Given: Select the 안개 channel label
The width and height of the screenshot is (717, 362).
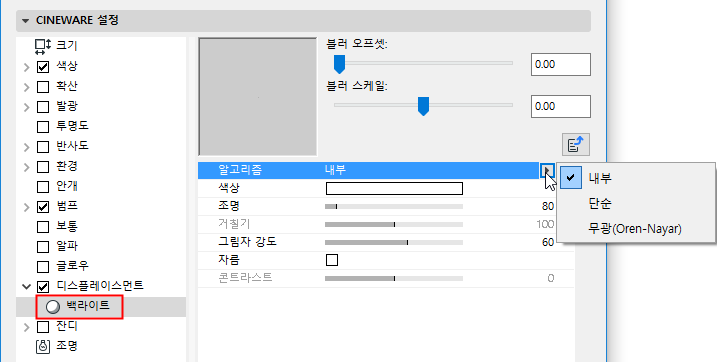Looking at the screenshot, I should [x=67, y=186].
